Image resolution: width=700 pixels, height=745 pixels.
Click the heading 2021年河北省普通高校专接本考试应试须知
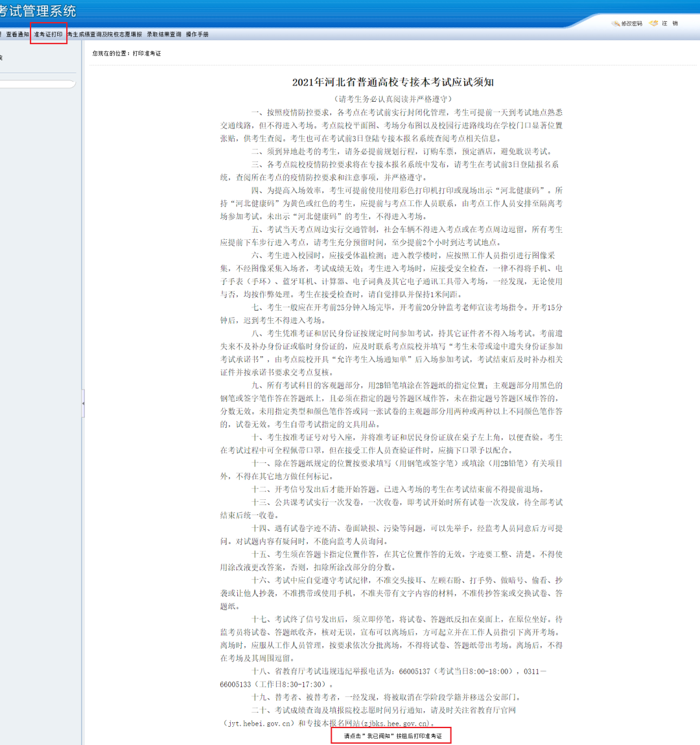tap(393, 82)
